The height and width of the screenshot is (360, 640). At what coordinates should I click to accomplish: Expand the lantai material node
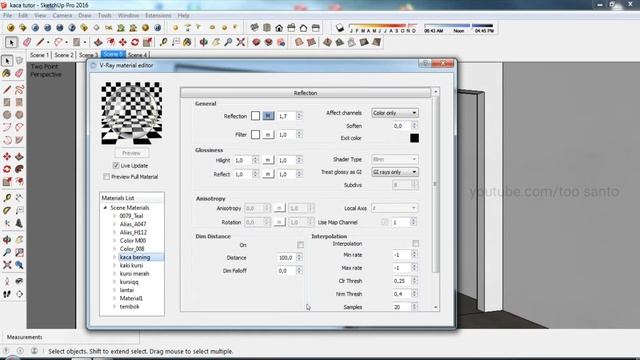click(115, 290)
